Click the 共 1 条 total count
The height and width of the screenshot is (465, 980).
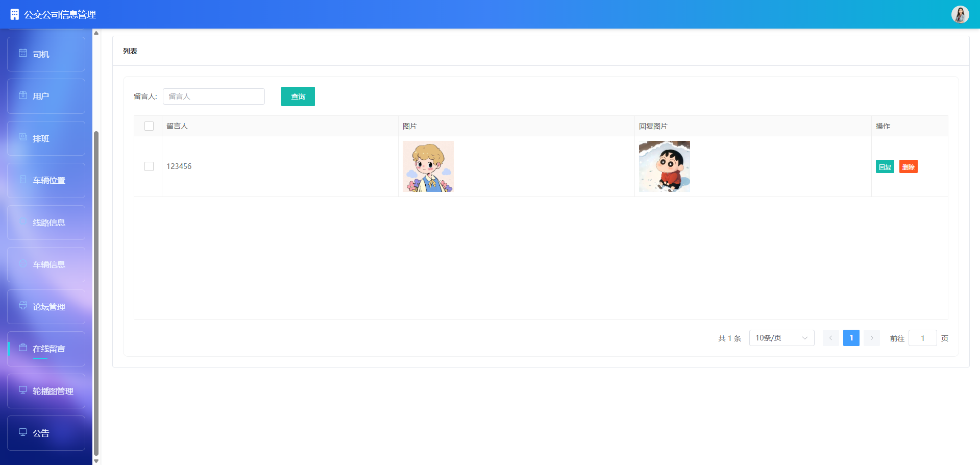pos(729,338)
